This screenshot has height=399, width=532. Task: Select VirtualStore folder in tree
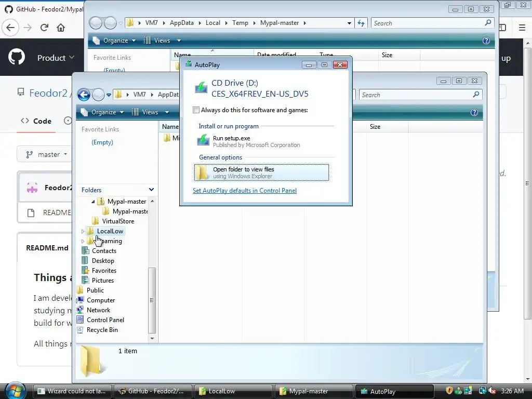[118, 221]
